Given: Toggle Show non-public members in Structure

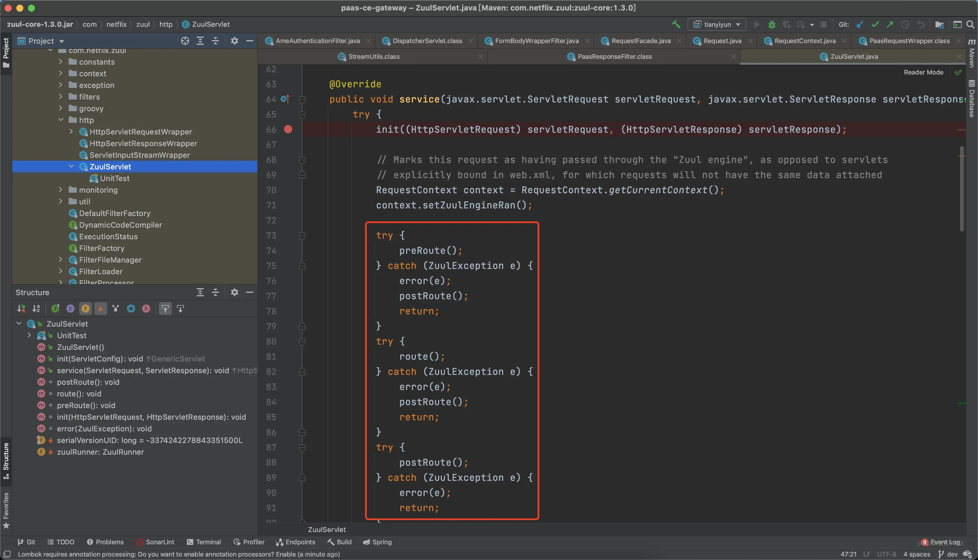Looking at the screenshot, I should [x=100, y=309].
